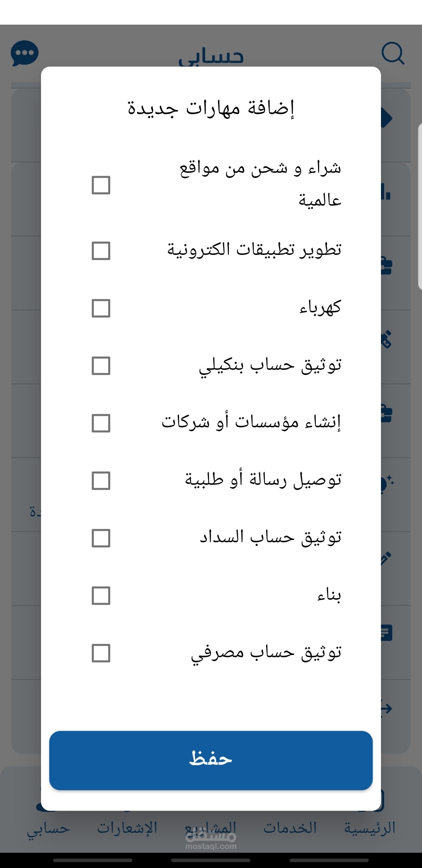Open the chat messages icon
This screenshot has height=868, width=422.
coord(25,53)
